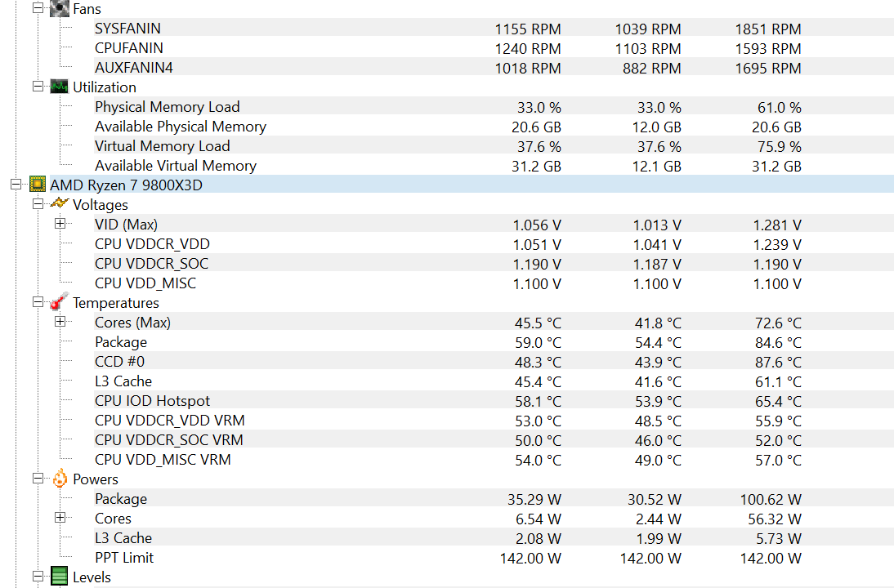The height and width of the screenshot is (588, 894).
Task: Click the Utilization group label
Action: pos(105,87)
